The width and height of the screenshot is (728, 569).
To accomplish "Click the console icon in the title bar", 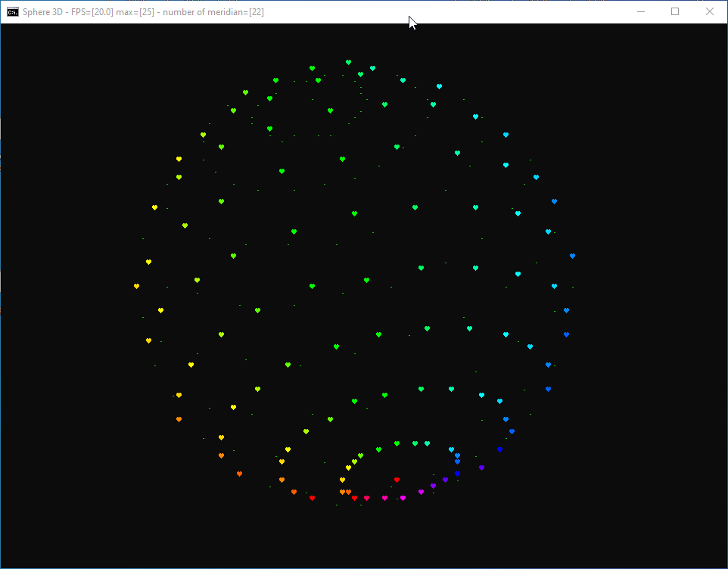I will pyautogui.click(x=13, y=11).
